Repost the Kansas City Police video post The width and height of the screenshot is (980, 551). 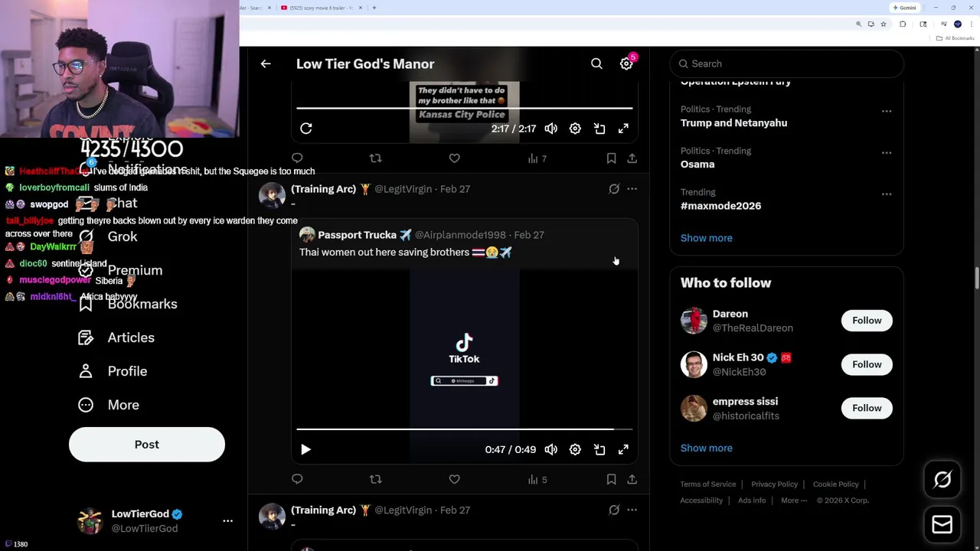(375, 158)
